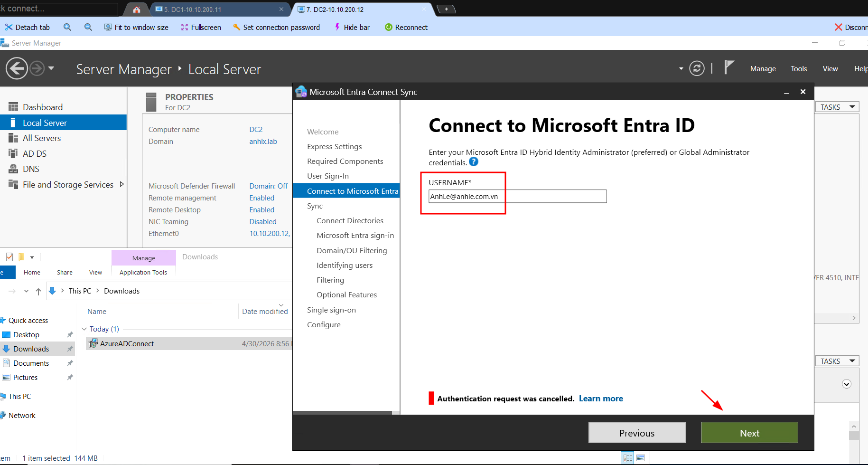Viewport: 868px width, 465px height.
Task: Go forward in Server Manager
Action: pyautogui.click(x=37, y=68)
